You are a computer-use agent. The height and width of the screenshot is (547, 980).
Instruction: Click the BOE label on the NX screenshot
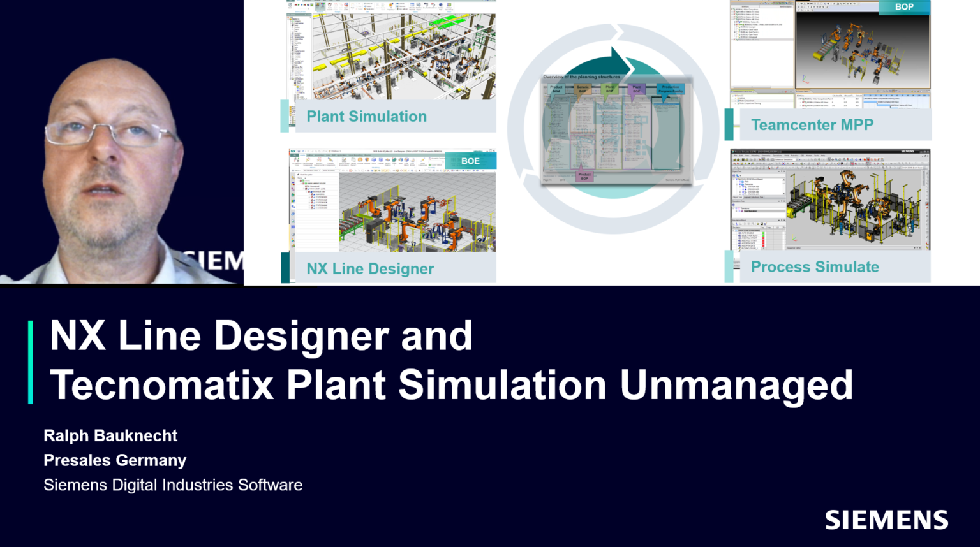pyautogui.click(x=471, y=162)
